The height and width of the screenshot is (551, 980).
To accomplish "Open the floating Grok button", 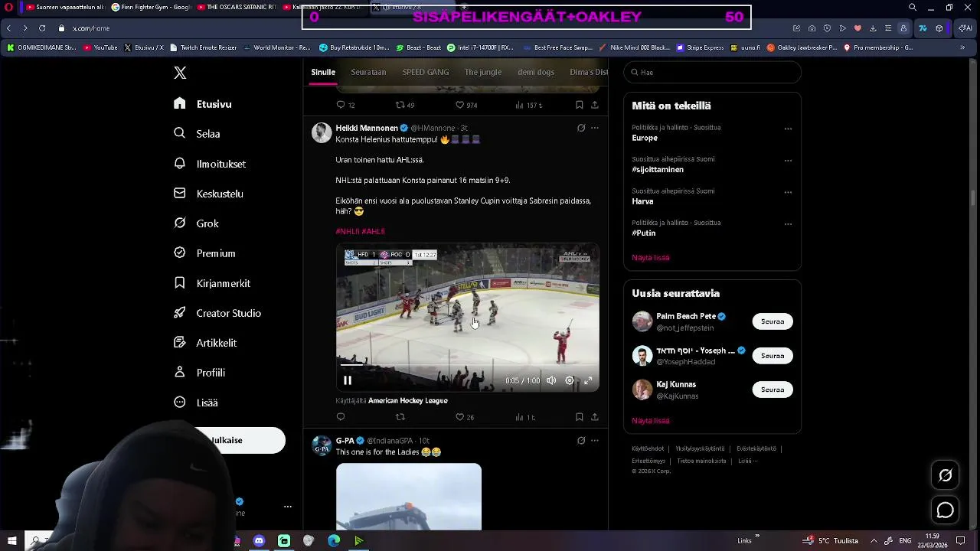I will pos(946,475).
